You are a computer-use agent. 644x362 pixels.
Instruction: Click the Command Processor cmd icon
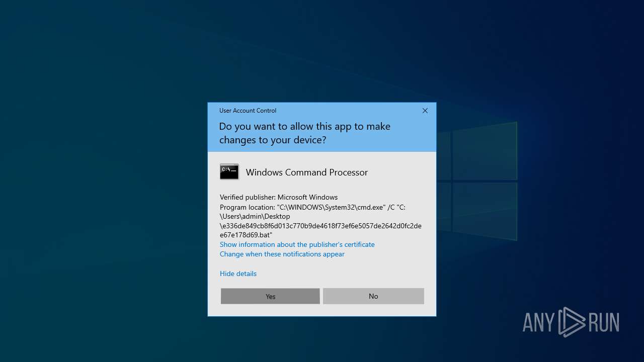tap(229, 172)
